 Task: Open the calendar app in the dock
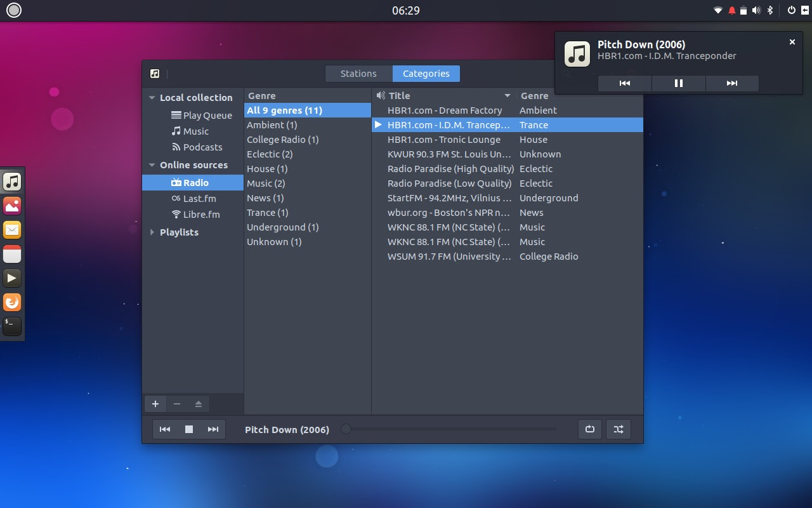pyautogui.click(x=12, y=254)
